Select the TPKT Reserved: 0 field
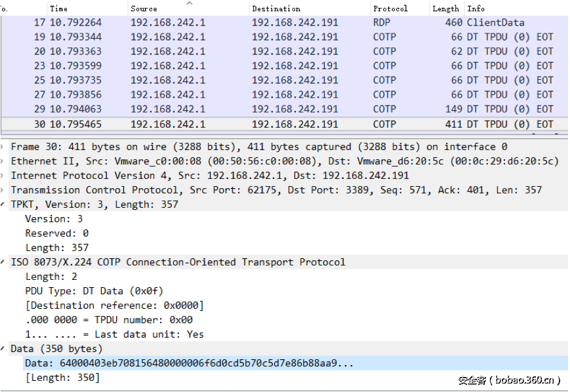The image size is (570, 392). [x=56, y=233]
